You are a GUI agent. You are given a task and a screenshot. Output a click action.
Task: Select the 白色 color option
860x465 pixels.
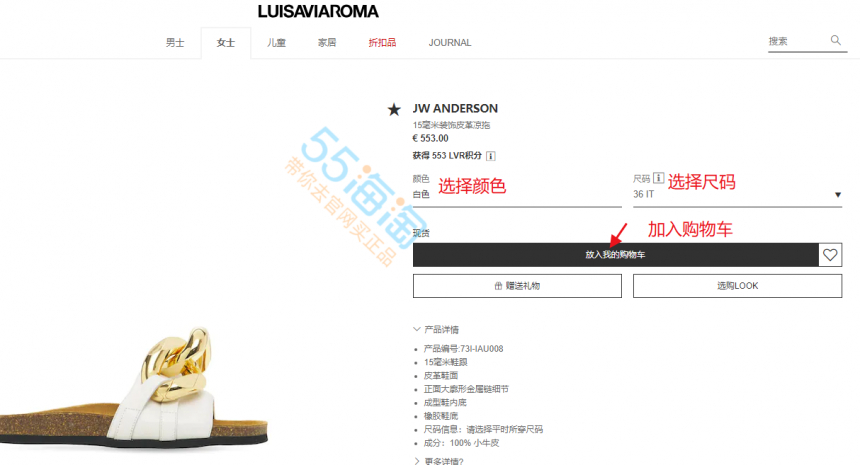[421, 194]
